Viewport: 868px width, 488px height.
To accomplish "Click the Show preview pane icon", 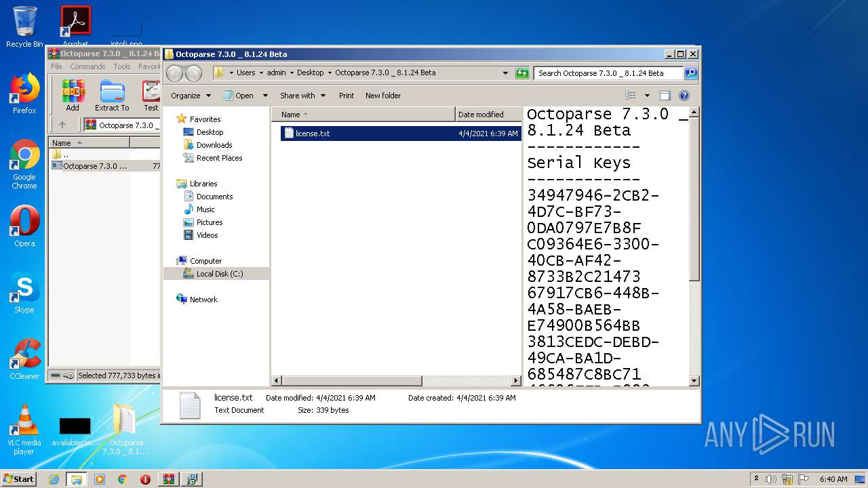I will [665, 96].
